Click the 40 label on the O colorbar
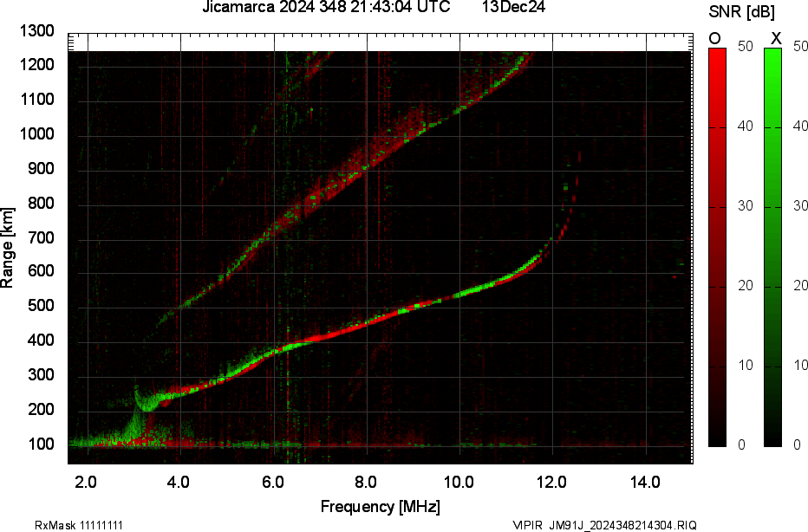This screenshot has width=808, height=532. tap(745, 127)
